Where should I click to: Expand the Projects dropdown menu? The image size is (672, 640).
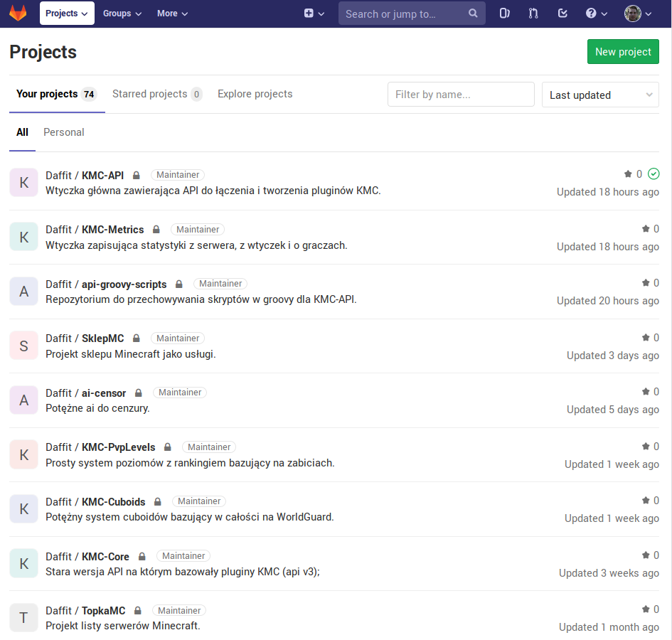[x=67, y=14]
